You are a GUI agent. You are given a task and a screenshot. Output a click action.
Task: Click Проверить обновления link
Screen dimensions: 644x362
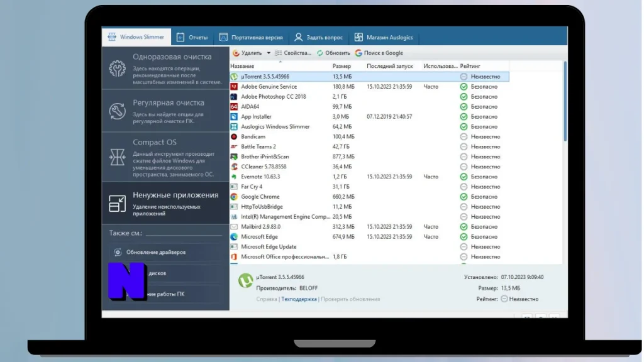tap(350, 299)
